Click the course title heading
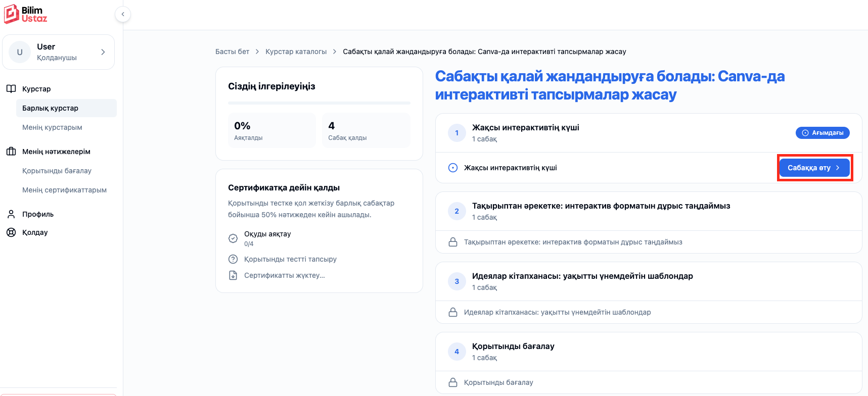Screen dimensions: 868x396 point(610,85)
